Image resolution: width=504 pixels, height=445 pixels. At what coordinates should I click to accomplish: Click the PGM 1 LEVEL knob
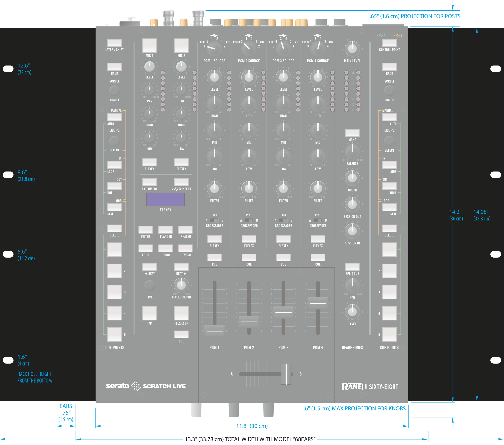click(x=214, y=77)
